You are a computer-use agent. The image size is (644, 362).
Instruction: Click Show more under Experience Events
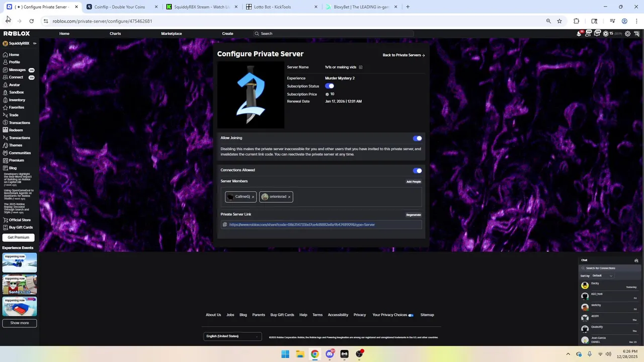(20, 323)
